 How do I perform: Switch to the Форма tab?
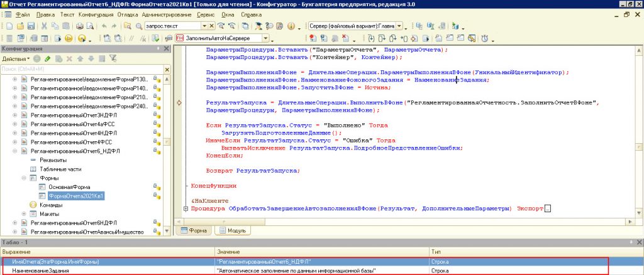coord(194,230)
